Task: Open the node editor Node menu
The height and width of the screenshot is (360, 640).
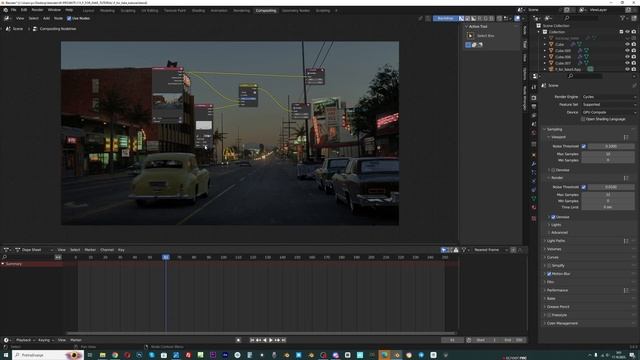Action: [x=58, y=18]
